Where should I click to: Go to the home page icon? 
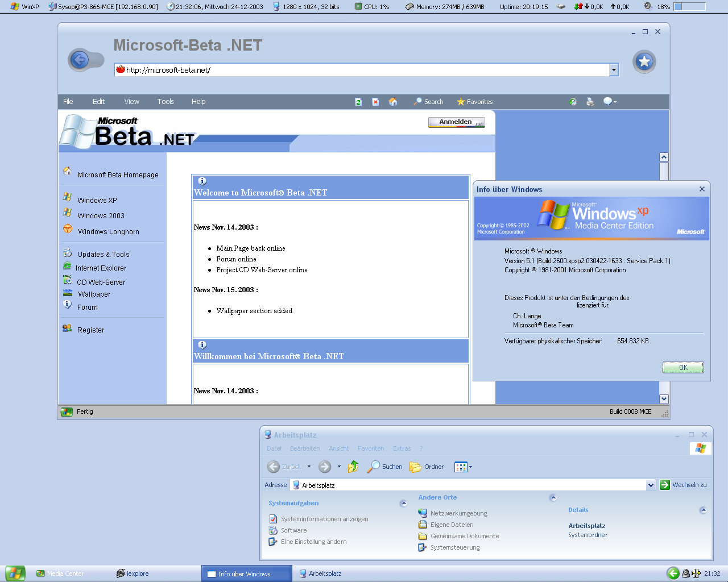pos(392,102)
